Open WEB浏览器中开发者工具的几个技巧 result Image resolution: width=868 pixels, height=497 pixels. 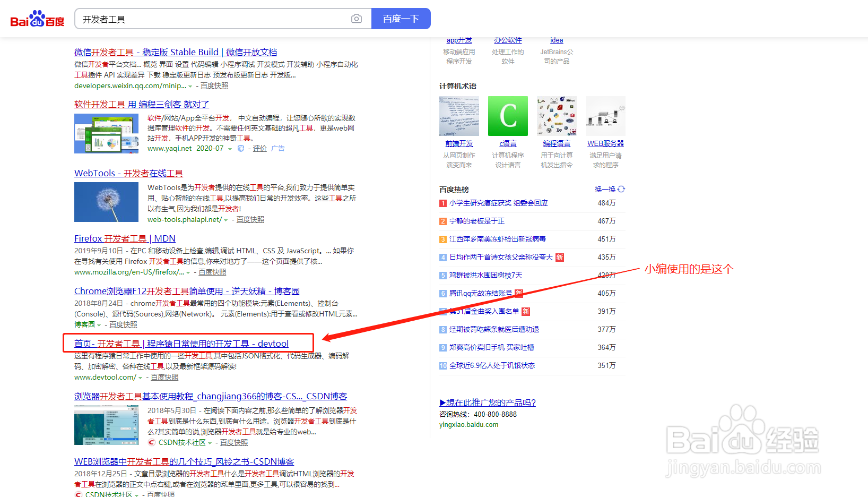coord(184,461)
